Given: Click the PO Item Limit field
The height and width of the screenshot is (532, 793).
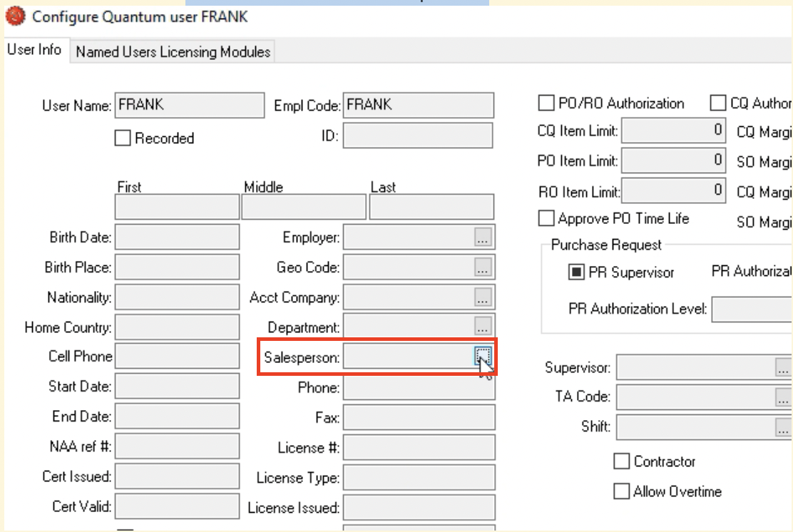Looking at the screenshot, I should point(674,160).
